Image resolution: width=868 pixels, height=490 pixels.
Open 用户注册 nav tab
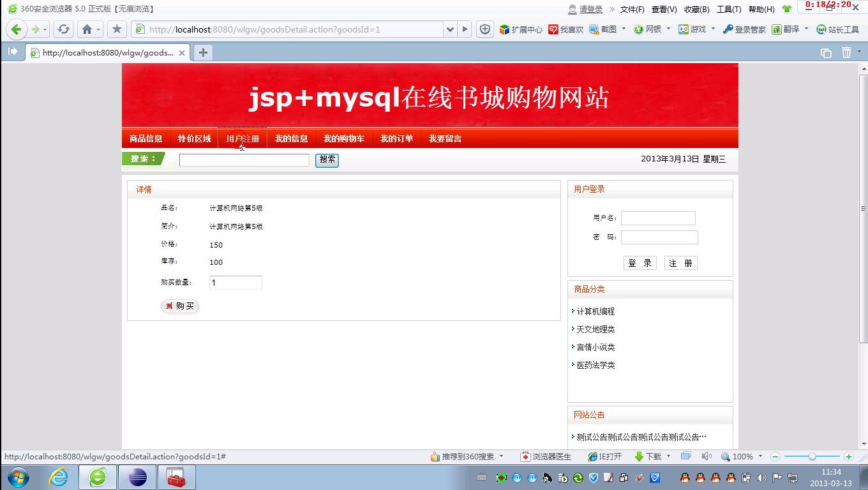point(243,138)
